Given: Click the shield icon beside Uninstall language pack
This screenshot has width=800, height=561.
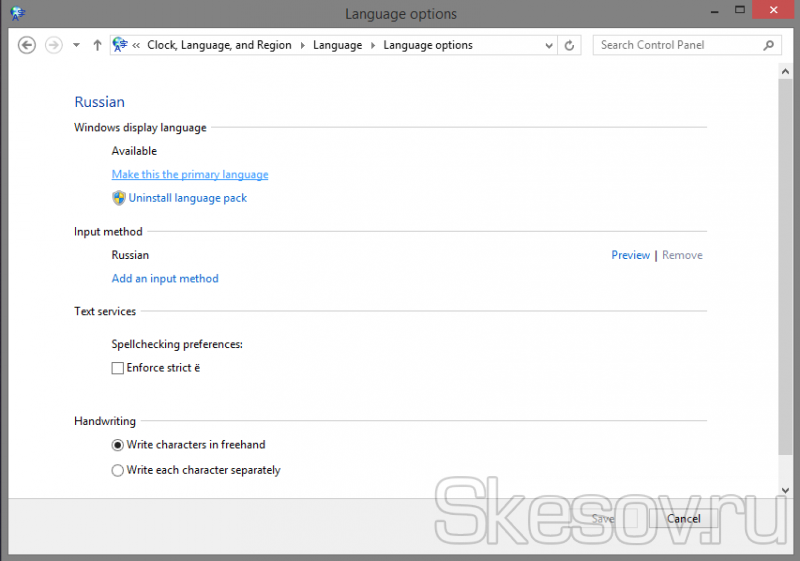Looking at the screenshot, I should click(118, 198).
